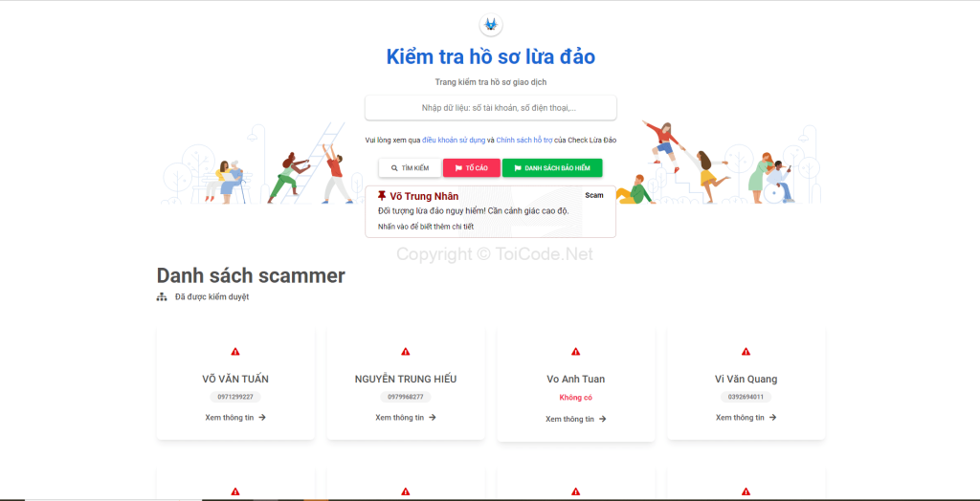The width and height of the screenshot is (980, 501).
Task: Open the Chính sách hỗ trợ link
Action: pyautogui.click(x=524, y=140)
